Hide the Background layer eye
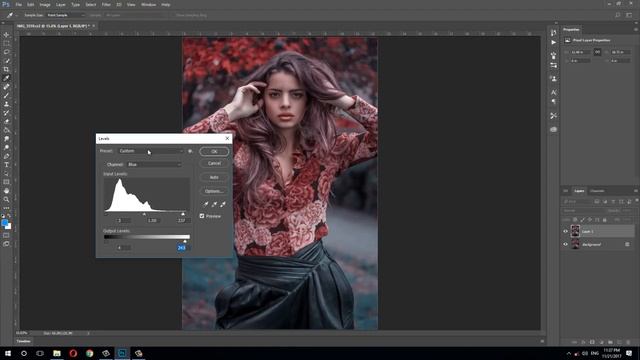The height and width of the screenshot is (360, 640). pyautogui.click(x=566, y=244)
